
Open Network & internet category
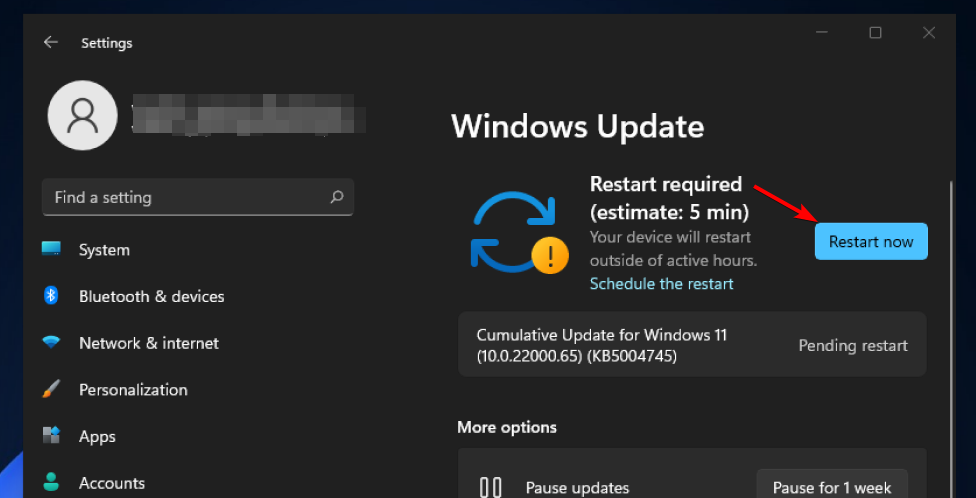(x=149, y=343)
